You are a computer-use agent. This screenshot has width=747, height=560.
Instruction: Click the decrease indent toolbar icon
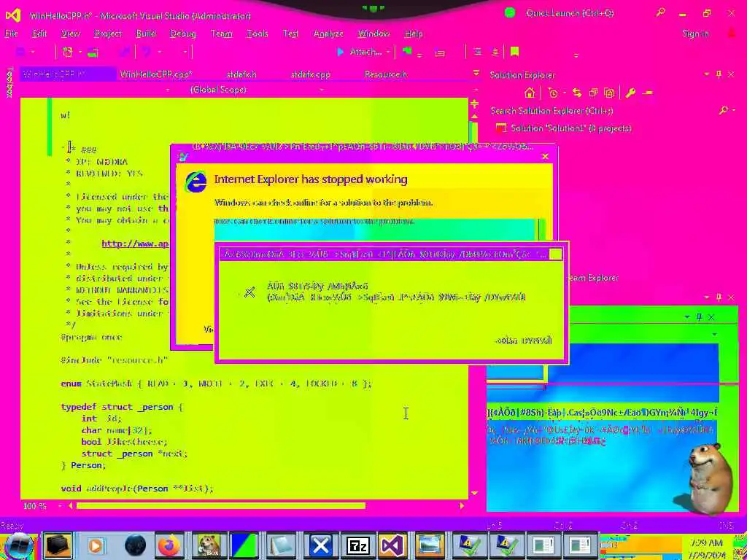(x=478, y=52)
